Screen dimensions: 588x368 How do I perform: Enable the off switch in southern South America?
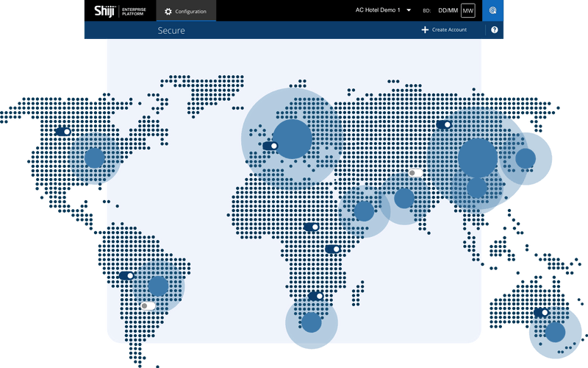pos(148,306)
